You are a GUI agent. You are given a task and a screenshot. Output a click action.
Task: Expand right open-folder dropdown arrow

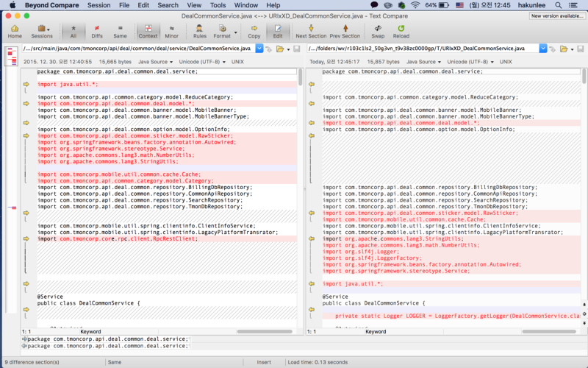pos(572,49)
